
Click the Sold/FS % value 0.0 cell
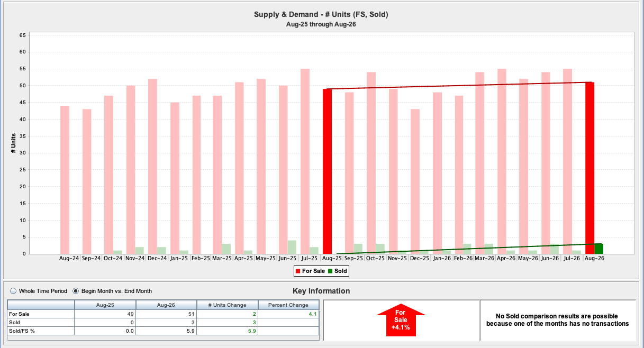click(105, 331)
